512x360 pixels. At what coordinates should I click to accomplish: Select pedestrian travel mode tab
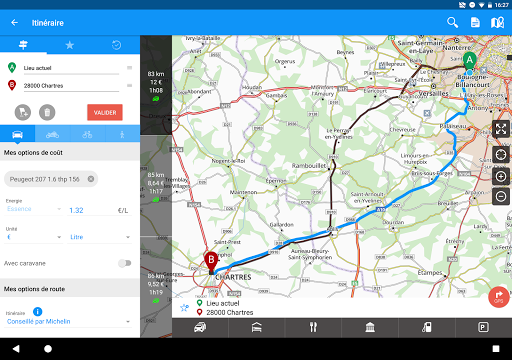pos(122,134)
